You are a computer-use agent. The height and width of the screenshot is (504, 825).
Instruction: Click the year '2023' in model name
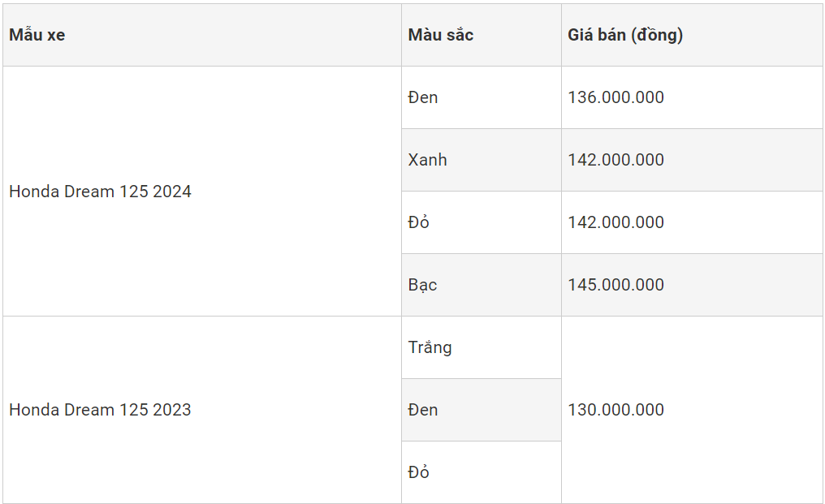tap(172, 410)
